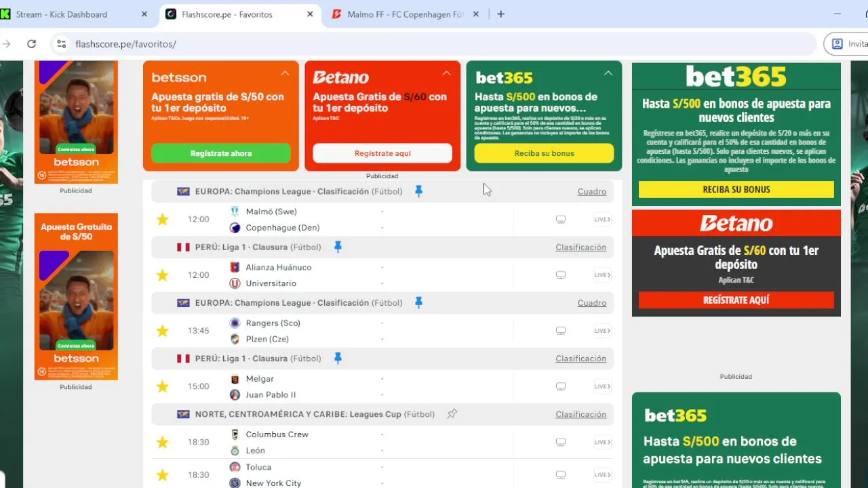Viewport: 868px width, 488px height.
Task: Click New York City crest icon
Action: tap(235, 483)
